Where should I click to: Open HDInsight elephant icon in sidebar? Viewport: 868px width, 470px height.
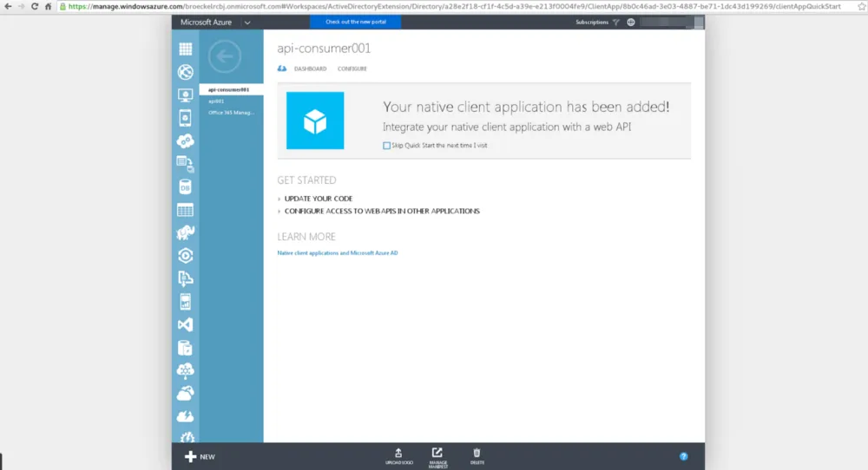186,232
